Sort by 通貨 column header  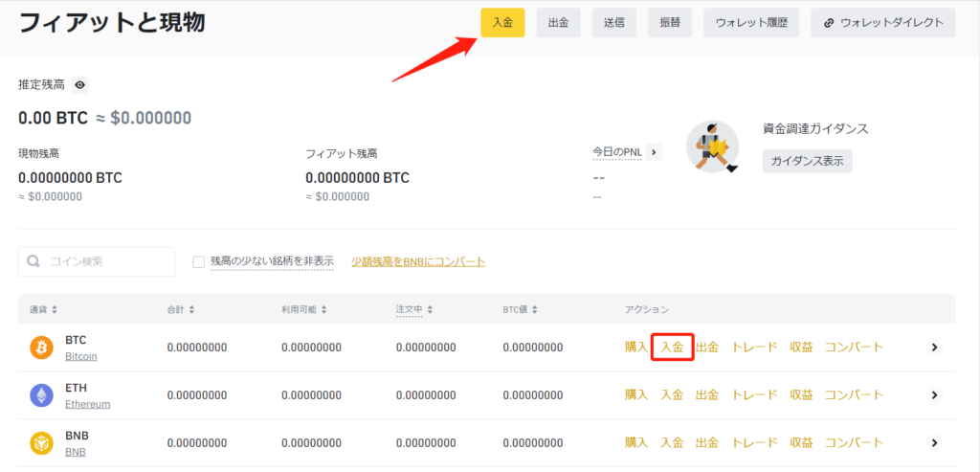pyautogui.click(x=43, y=309)
